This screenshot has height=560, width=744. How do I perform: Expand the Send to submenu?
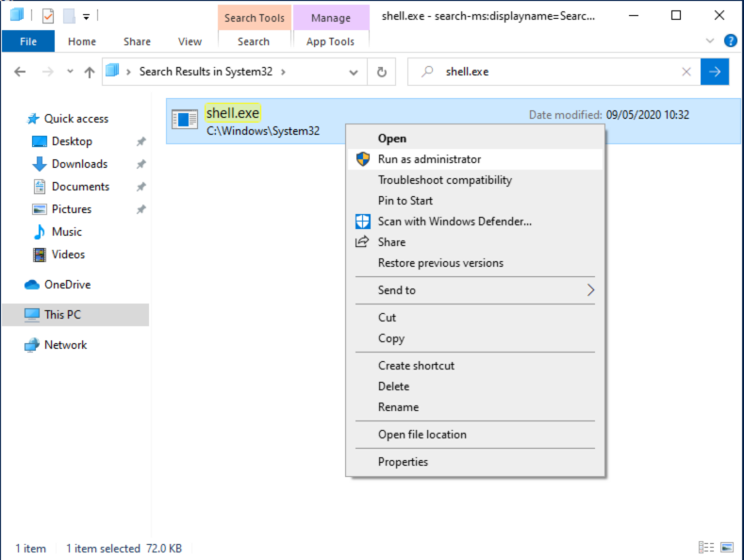pos(475,290)
